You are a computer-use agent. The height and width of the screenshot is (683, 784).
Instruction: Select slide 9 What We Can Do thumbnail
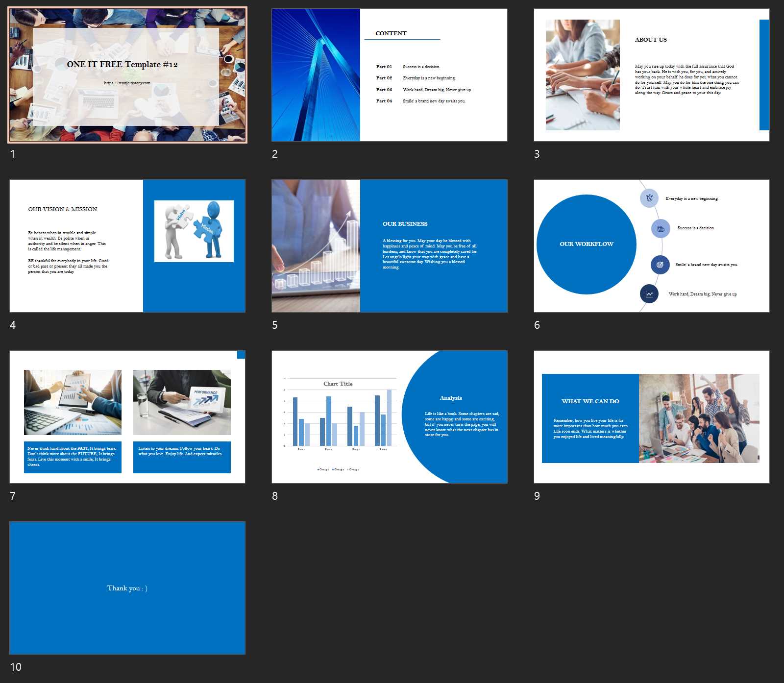[652, 417]
